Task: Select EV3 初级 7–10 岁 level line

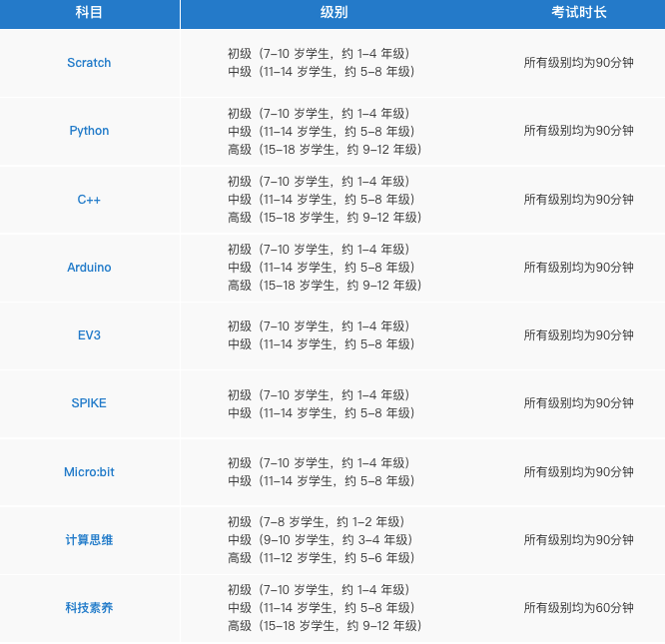Action: pyautogui.click(x=319, y=326)
